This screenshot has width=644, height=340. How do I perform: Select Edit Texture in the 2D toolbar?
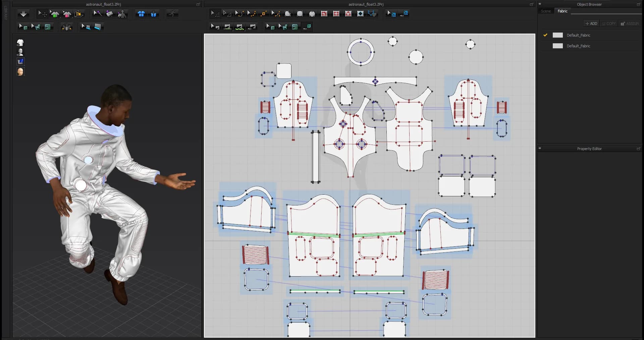[x=270, y=27]
